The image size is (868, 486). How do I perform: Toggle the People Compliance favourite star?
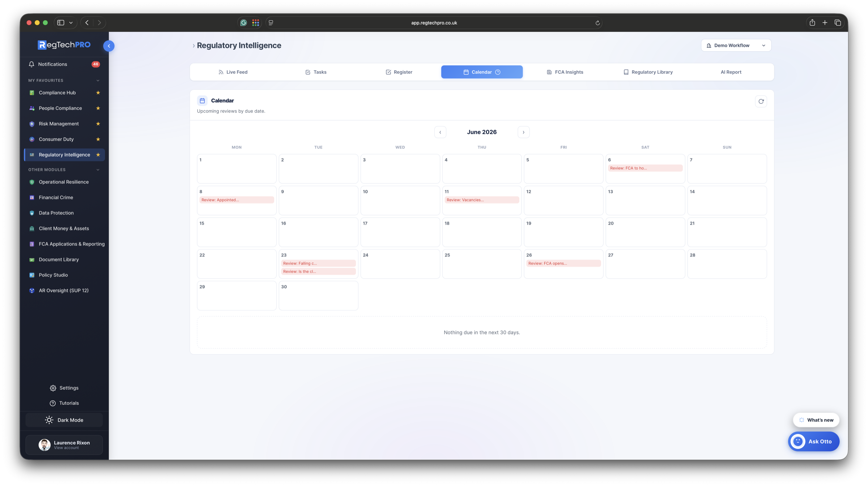(98, 108)
